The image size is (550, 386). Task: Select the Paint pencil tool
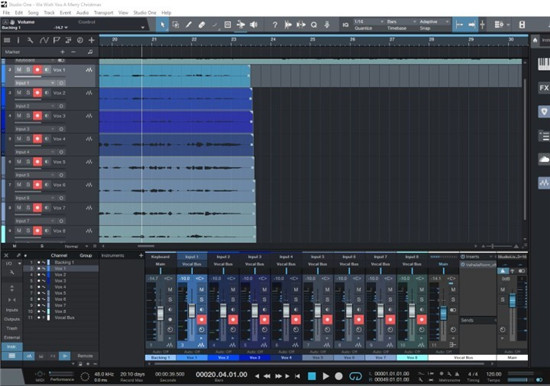pyautogui.click(x=189, y=25)
